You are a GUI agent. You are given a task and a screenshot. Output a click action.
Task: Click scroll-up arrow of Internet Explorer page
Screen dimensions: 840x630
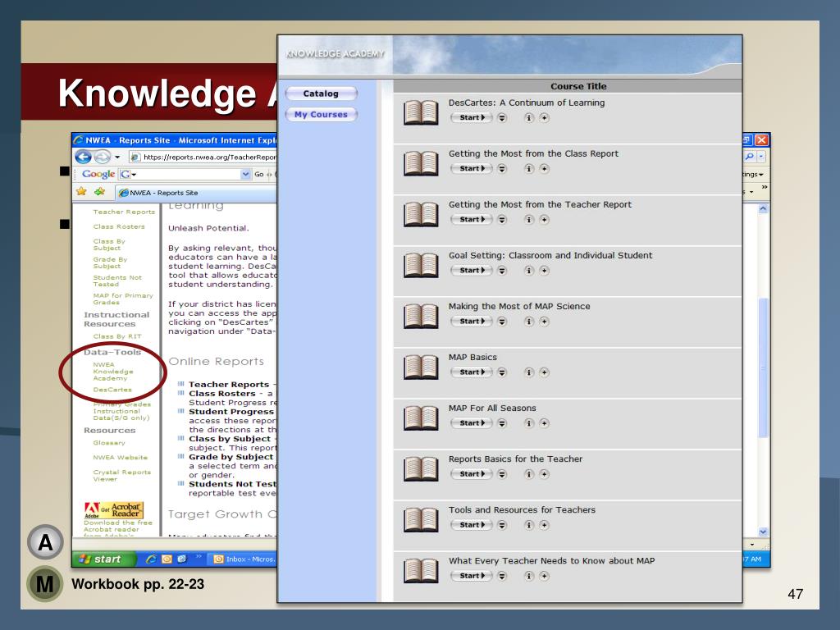point(763,208)
